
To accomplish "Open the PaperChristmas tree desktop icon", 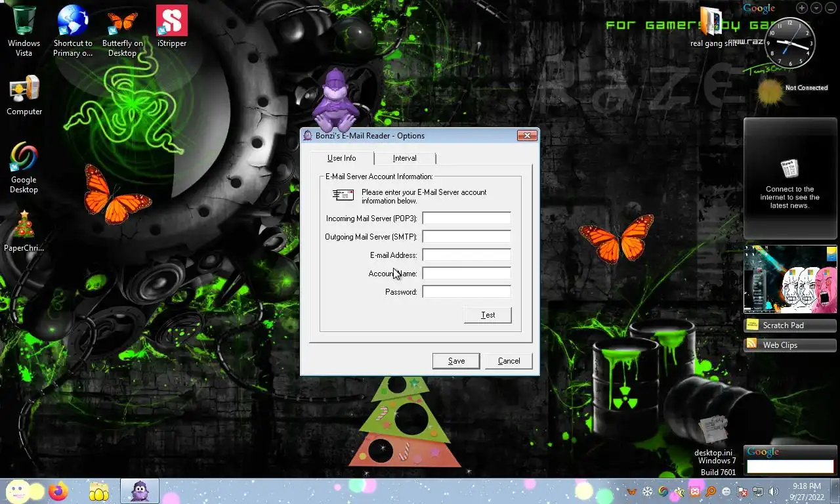I will coord(24,231).
